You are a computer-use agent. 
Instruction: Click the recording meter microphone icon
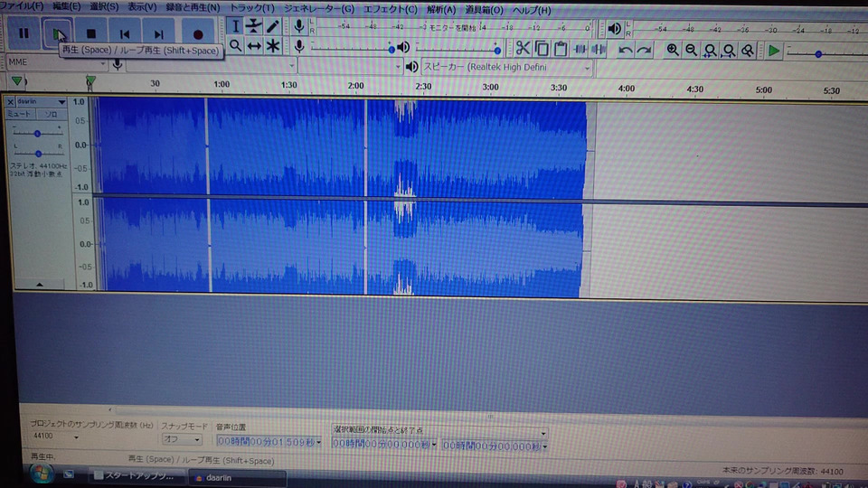(299, 26)
